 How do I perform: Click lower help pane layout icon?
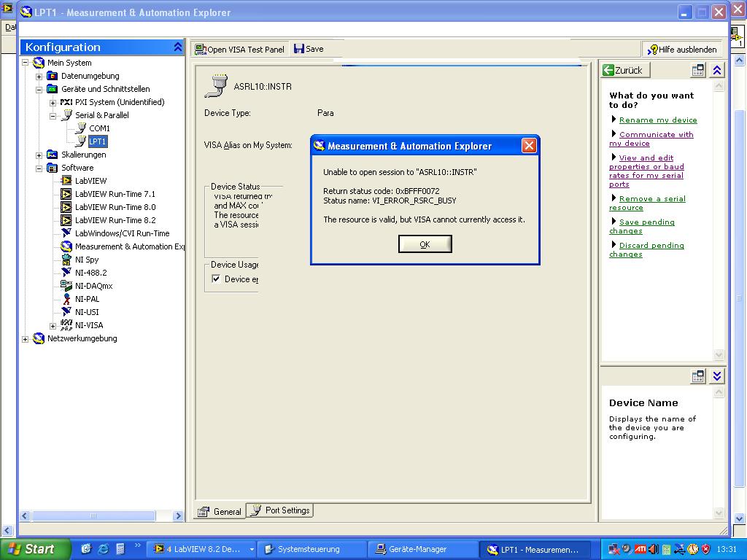coord(698,376)
